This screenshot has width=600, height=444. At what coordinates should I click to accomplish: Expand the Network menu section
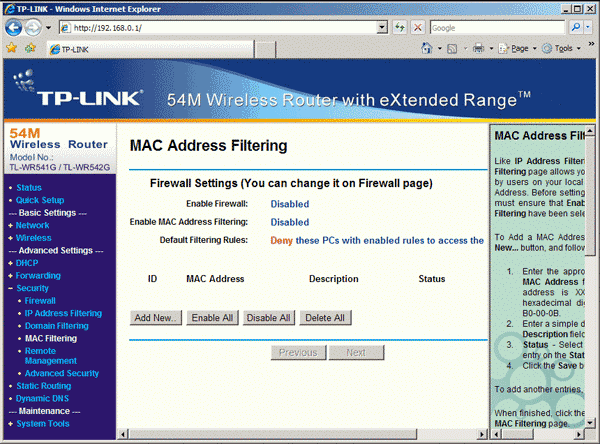click(x=32, y=225)
